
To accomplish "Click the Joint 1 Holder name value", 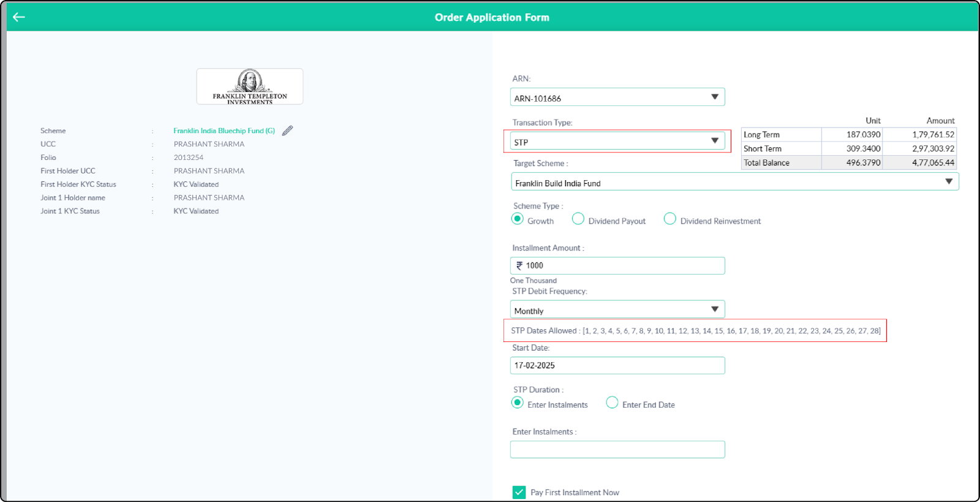I will point(209,198).
